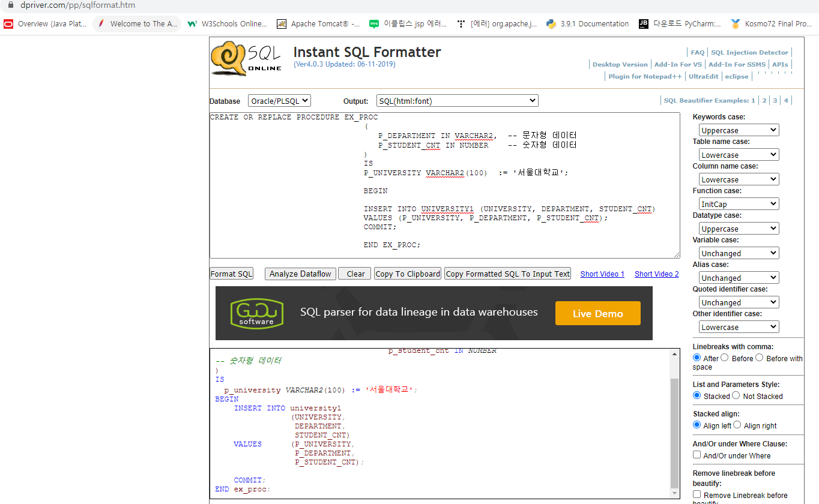The image size is (819, 504).
Task: Open the W3Schools Online bookmark
Action: click(x=227, y=24)
